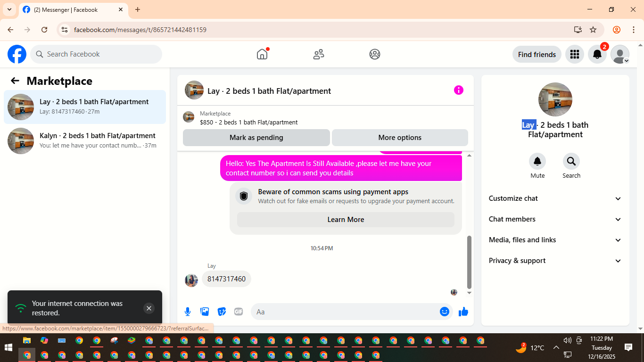Open the Chrome tab search dropdown
The height and width of the screenshot is (362, 644).
[9, 9]
